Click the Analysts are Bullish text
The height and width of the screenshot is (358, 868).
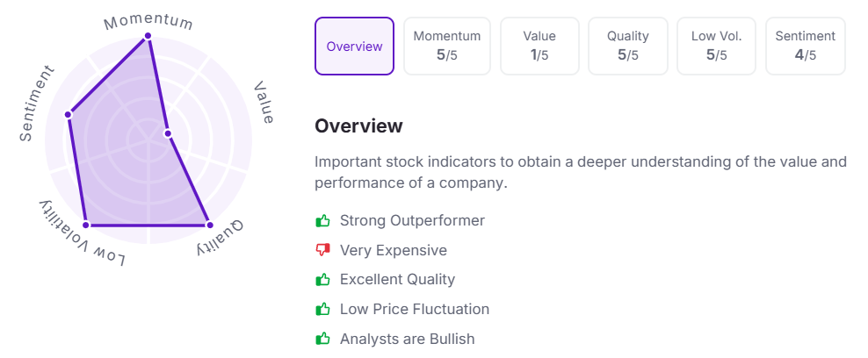tap(407, 338)
